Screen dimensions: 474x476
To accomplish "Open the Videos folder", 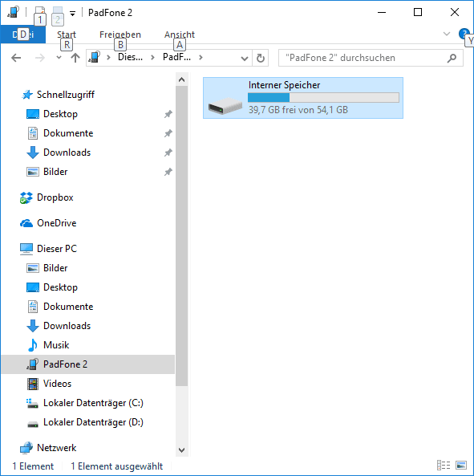I will (57, 384).
